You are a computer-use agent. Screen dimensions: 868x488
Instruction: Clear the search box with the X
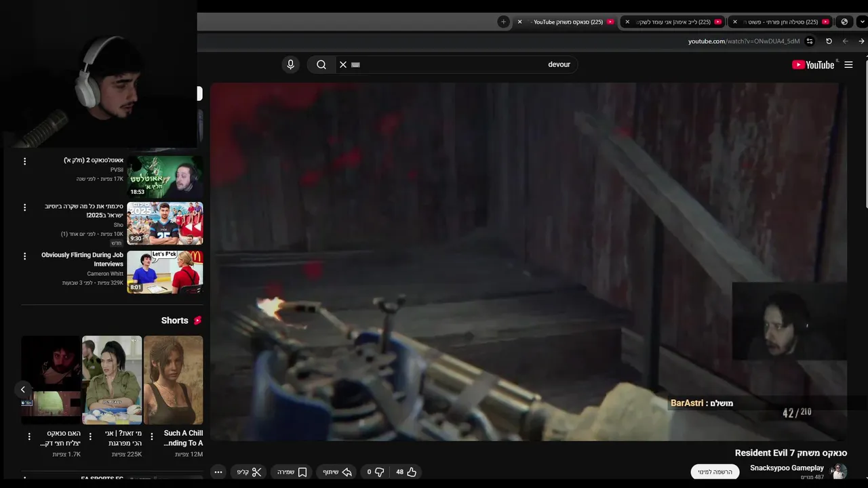click(343, 64)
